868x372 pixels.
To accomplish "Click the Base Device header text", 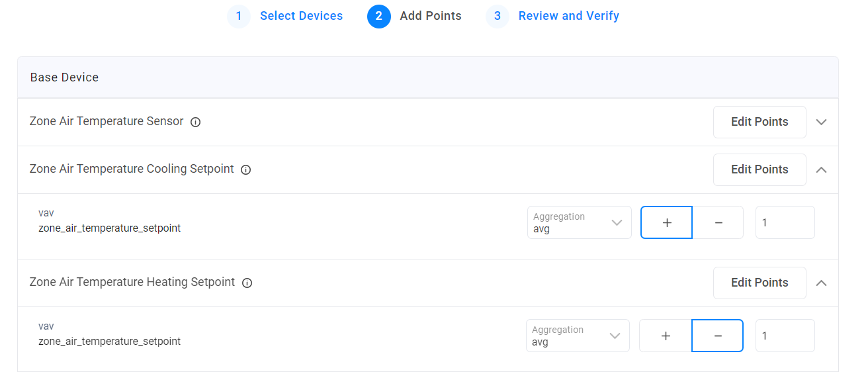I will pyautogui.click(x=64, y=77).
